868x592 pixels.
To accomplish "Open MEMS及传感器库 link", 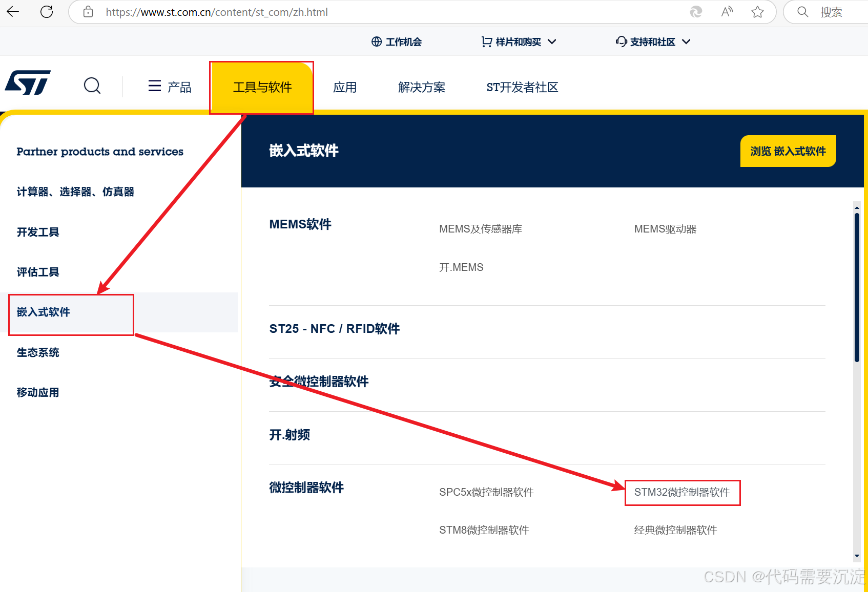I will tap(481, 229).
